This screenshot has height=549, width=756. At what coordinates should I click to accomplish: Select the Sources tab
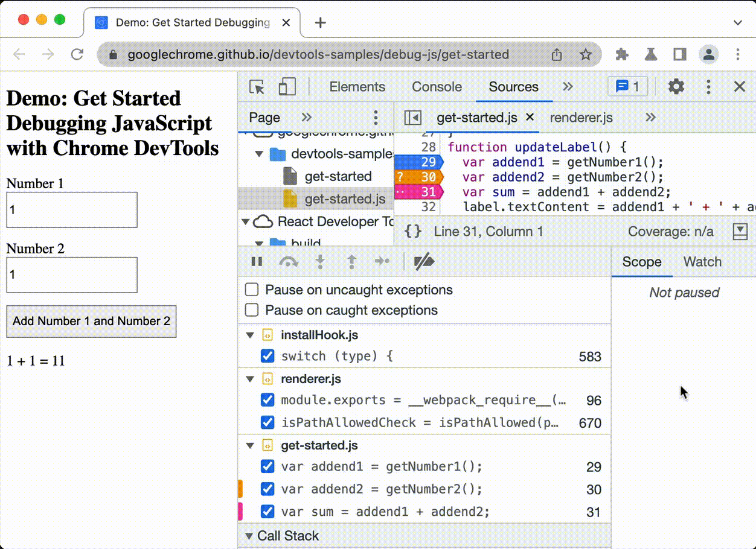pos(513,87)
